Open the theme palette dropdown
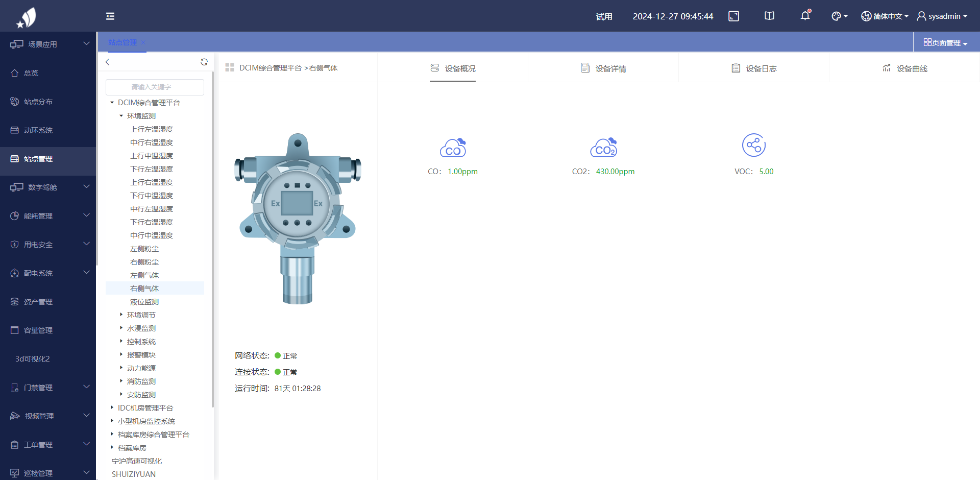The image size is (980, 480). point(840,16)
